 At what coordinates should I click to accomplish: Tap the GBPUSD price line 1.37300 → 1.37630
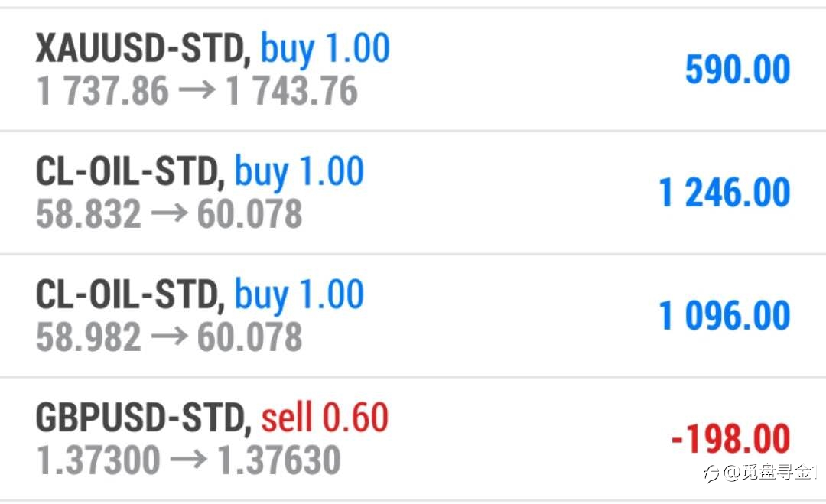189,460
